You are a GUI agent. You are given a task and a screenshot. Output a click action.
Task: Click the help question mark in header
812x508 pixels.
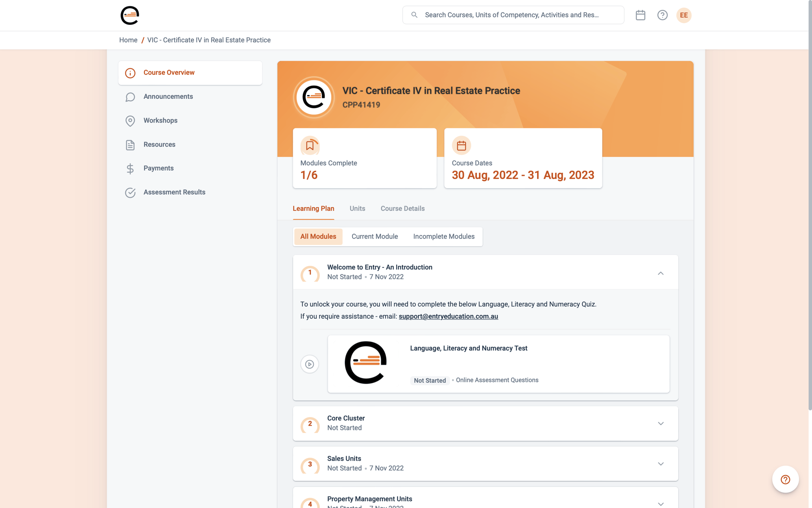coord(663,15)
